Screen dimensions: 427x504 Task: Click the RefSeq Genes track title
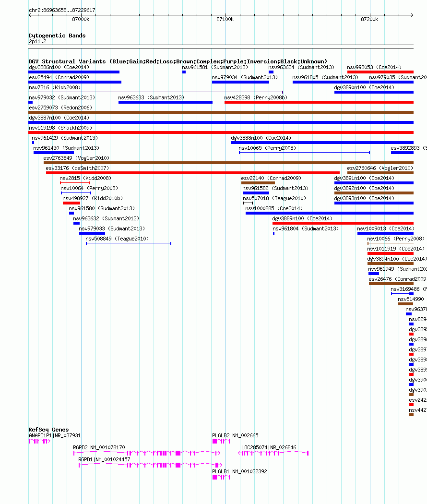(x=48, y=430)
